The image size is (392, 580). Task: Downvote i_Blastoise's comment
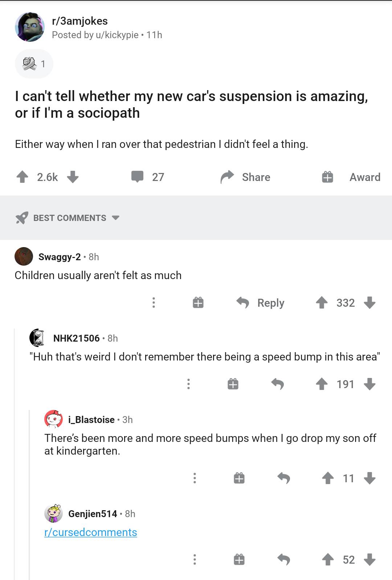coord(369,478)
